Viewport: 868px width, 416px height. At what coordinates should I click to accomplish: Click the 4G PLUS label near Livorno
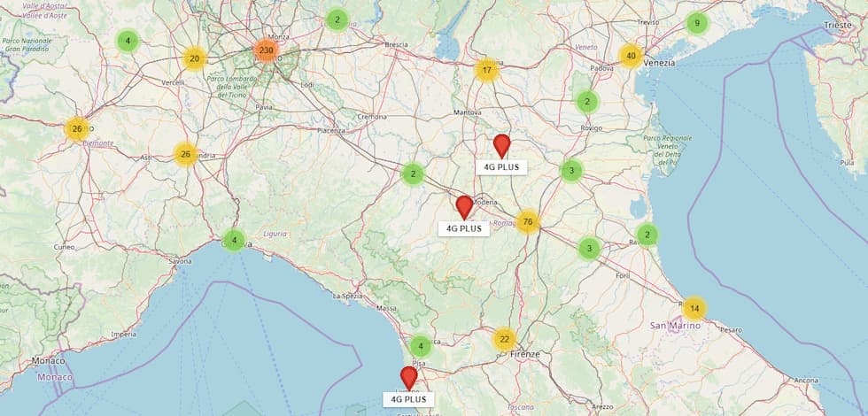click(408, 399)
